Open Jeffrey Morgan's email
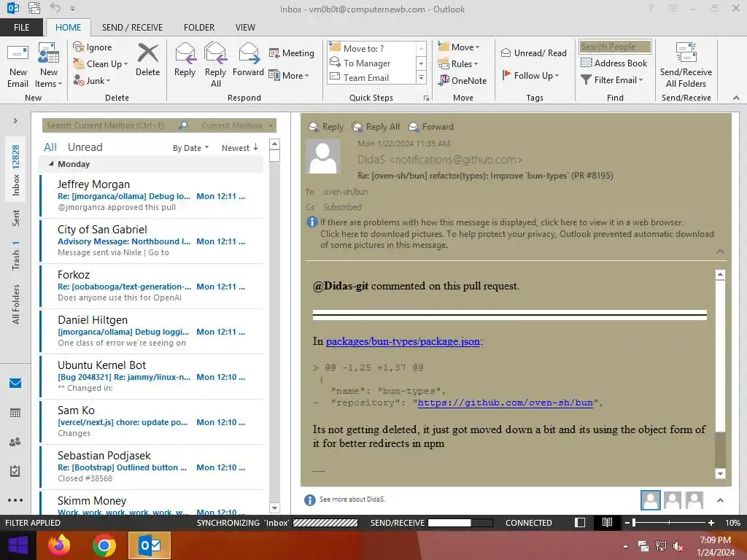The height and width of the screenshot is (560, 747). point(152,195)
